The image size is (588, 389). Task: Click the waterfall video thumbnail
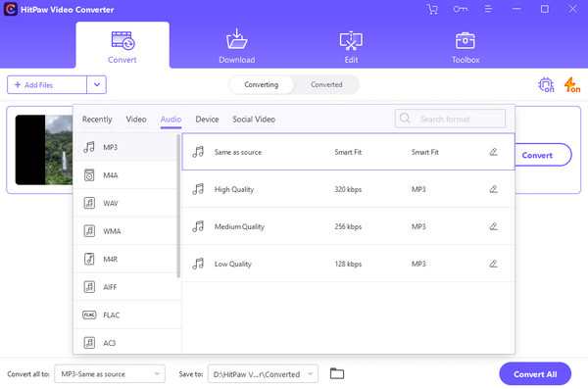[44, 150]
